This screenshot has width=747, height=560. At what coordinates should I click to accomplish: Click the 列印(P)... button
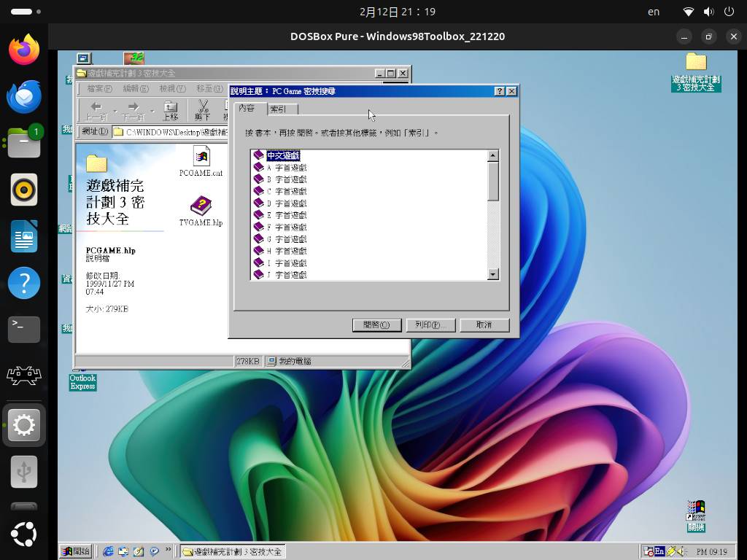(430, 324)
